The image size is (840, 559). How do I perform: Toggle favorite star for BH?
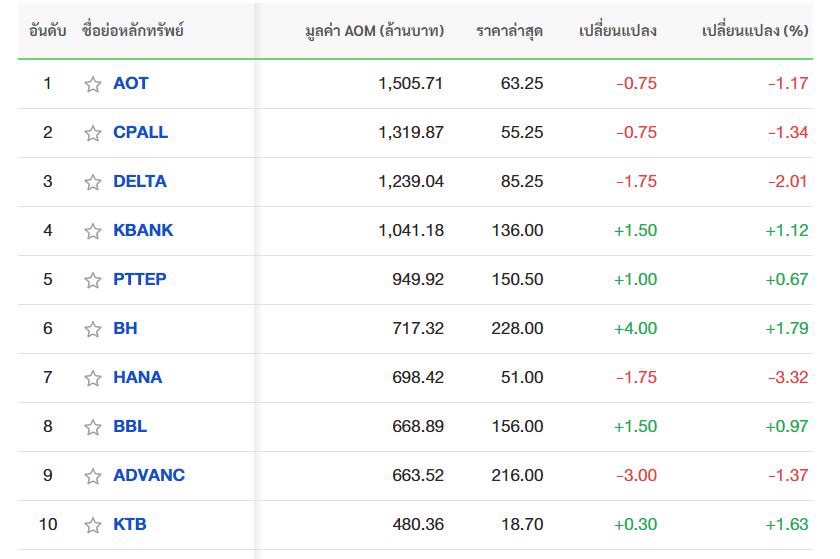[93, 329]
